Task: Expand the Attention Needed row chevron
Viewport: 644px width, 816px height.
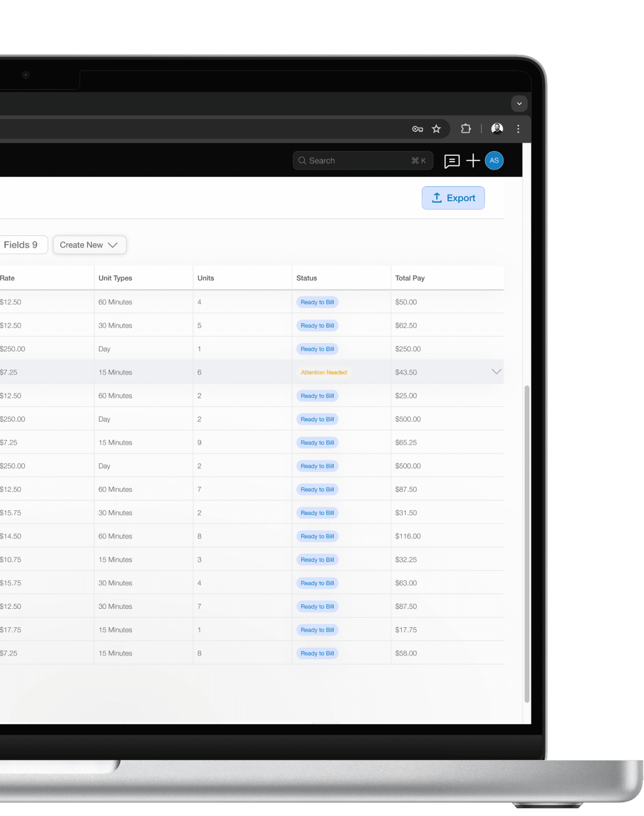Action: point(496,371)
